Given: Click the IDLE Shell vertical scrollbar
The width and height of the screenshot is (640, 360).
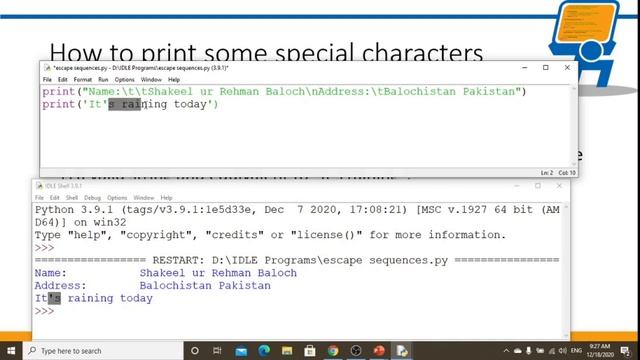Looking at the screenshot, I should click(x=566, y=271).
